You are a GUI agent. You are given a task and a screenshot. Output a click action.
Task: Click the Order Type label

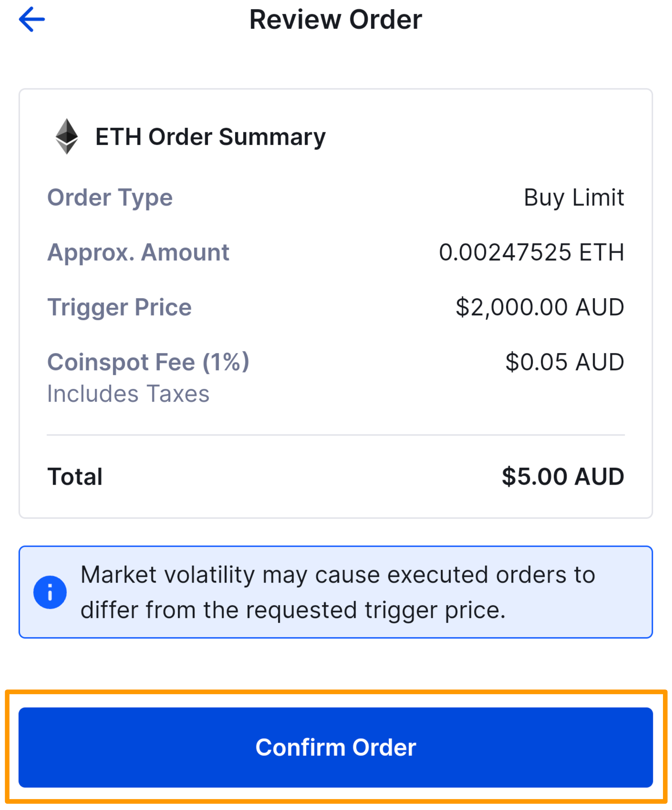click(x=110, y=198)
